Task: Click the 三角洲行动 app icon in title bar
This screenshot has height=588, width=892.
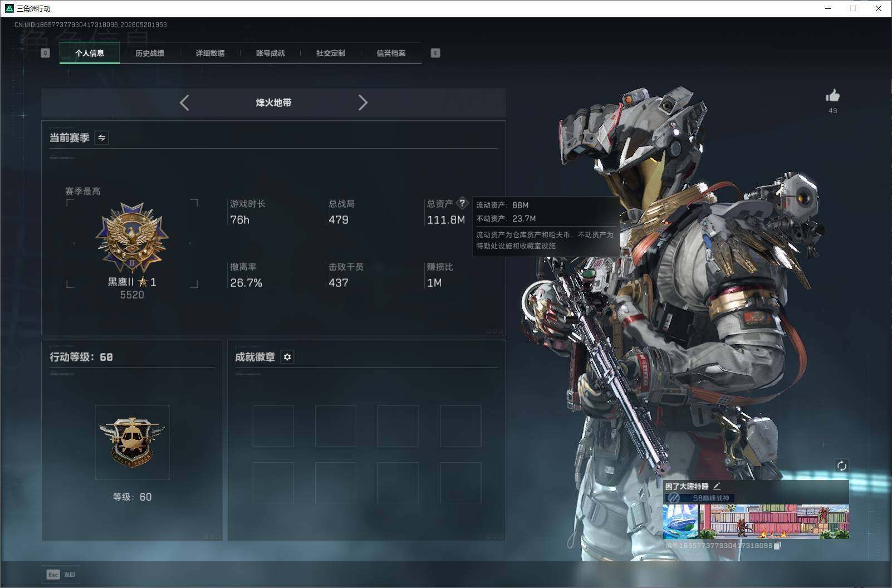Action: (9, 8)
